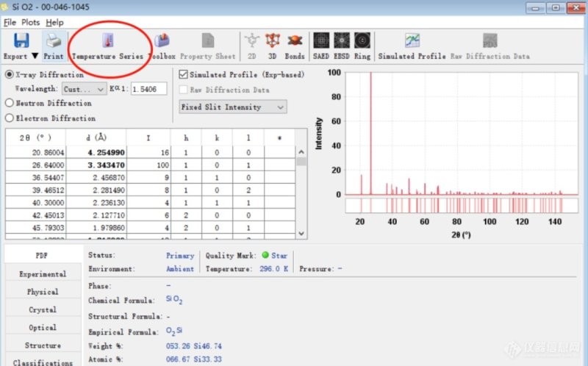Screen dimensions: 588x366
Task: Click the Print toolbar icon
Action: click(53, 41)
